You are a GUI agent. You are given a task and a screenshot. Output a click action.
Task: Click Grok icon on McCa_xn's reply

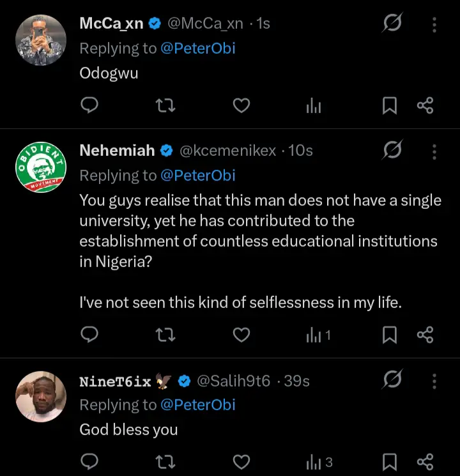click(x=392, y=25)
